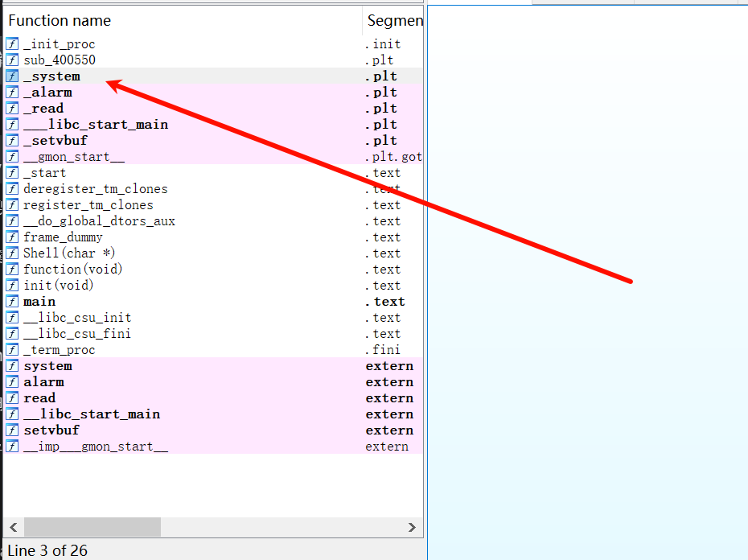Viewport: 748px width, 560px height.
Task: Select the icon beside __gmon_start__ in .plt.got
Action: [x=12, y=157]
